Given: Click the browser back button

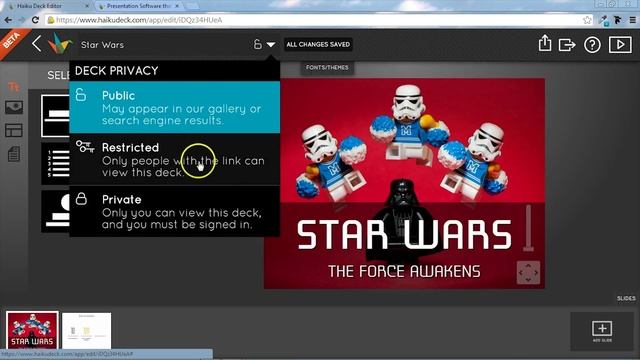Looking at the screenshot, I should click(8, 20).
